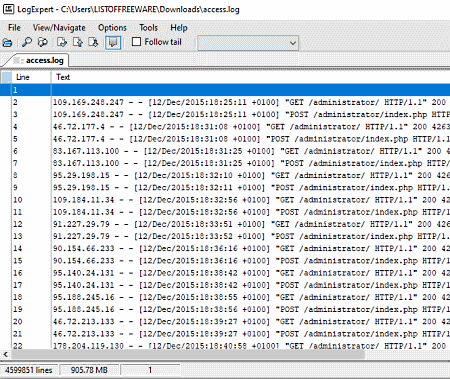
Task: Open the File menu
Action: [x=14, y=28]
